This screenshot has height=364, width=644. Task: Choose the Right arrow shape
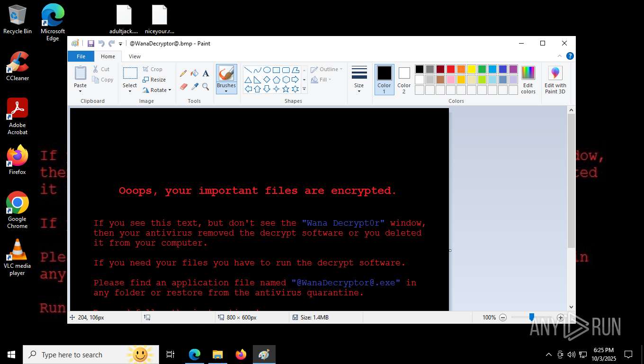coord(295,79)
